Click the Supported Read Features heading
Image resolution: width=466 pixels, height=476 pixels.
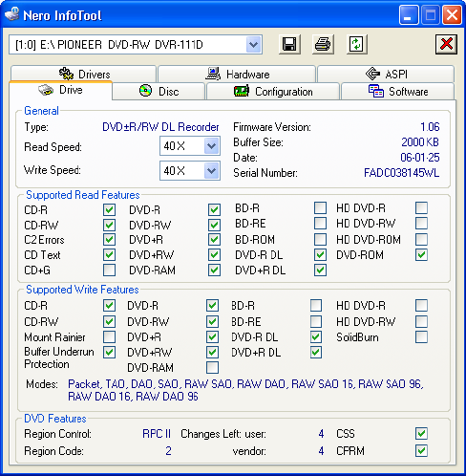83,195
